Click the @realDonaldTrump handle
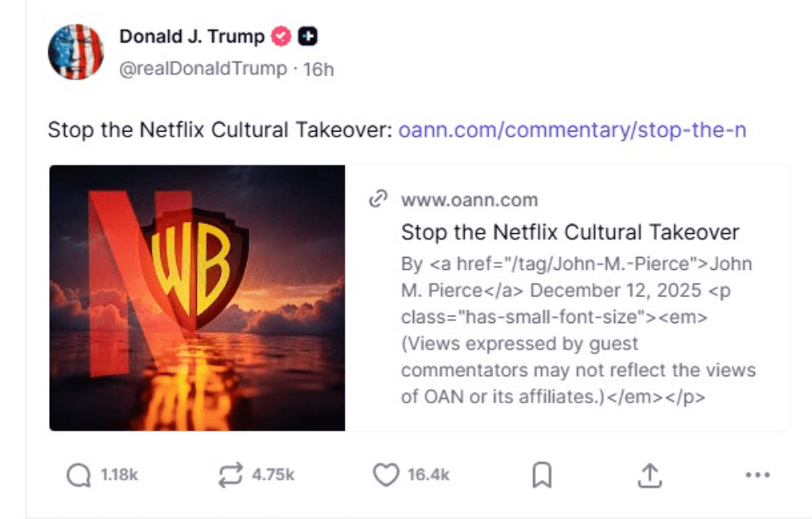The image size is (812, 519). point(203,68)
